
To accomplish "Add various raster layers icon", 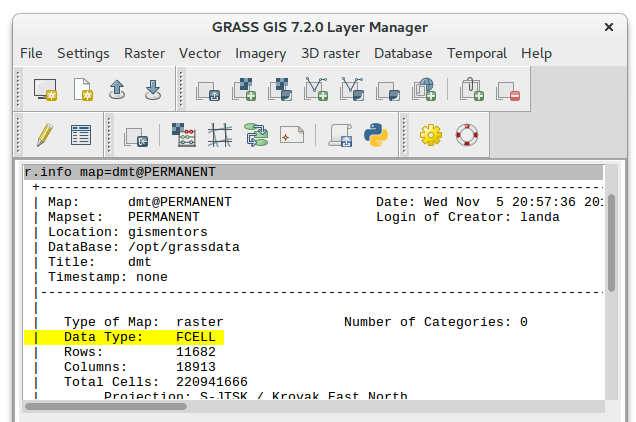I will (x=280, y=90).
